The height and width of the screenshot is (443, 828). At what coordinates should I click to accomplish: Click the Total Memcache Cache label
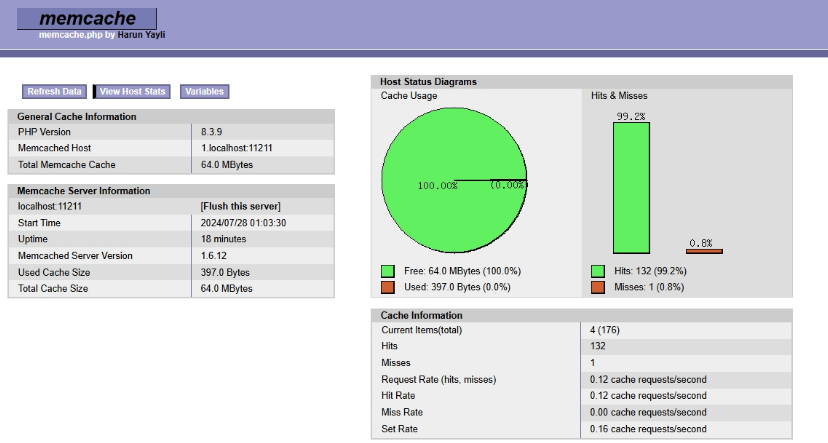[x=67, y=165]
